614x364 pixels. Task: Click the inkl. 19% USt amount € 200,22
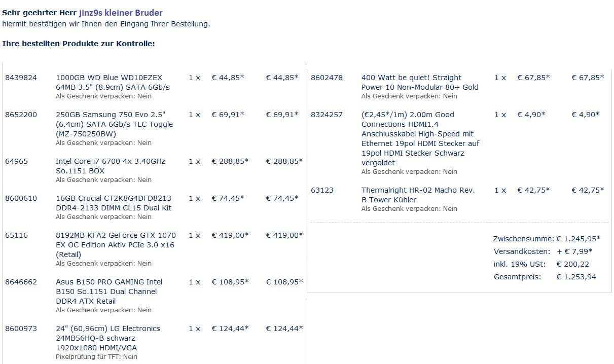[x=572, y=264]
